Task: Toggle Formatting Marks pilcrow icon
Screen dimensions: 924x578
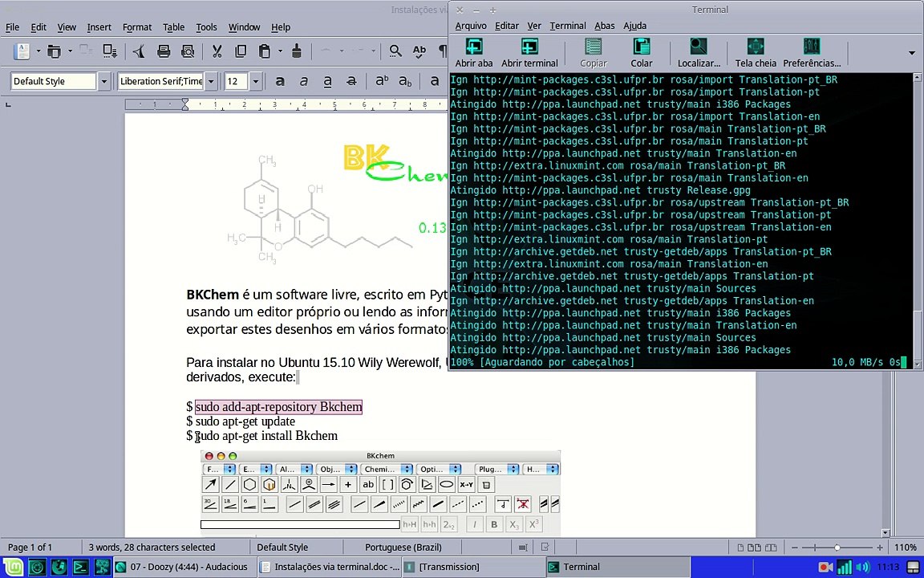Action: tap(442, 51)
